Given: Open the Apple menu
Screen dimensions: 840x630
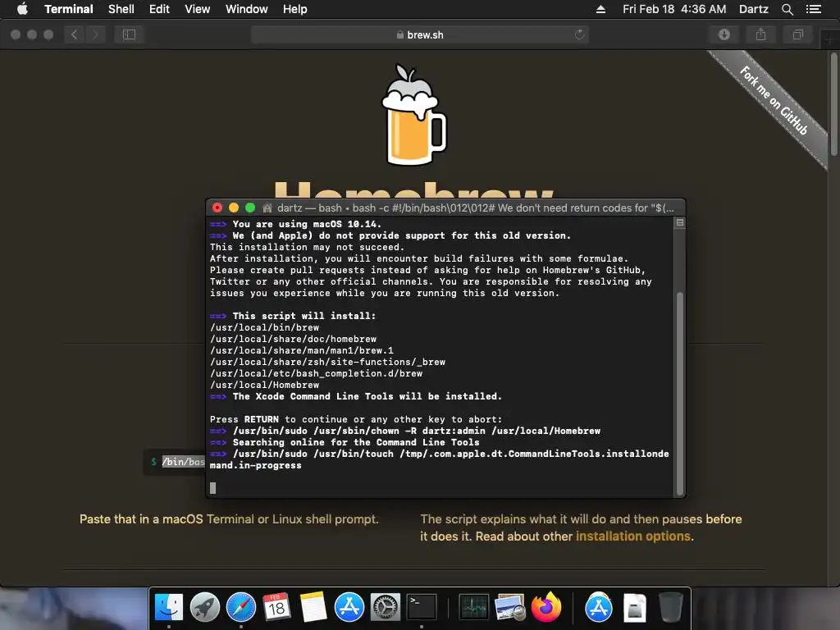Looking at the screenshot, I should [x=22, y=9].
